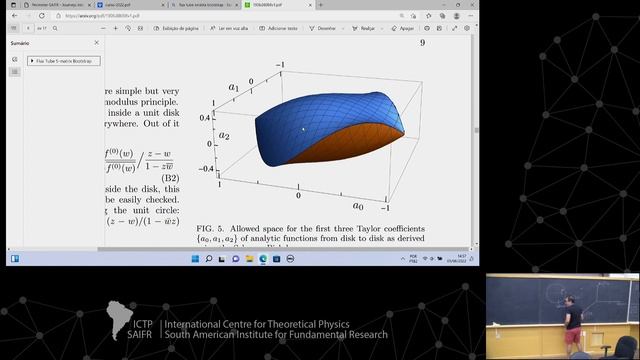Click the vertical scrollbar thumb of PDF
This screenshot has width=640, height=360.
pos(476,130)
